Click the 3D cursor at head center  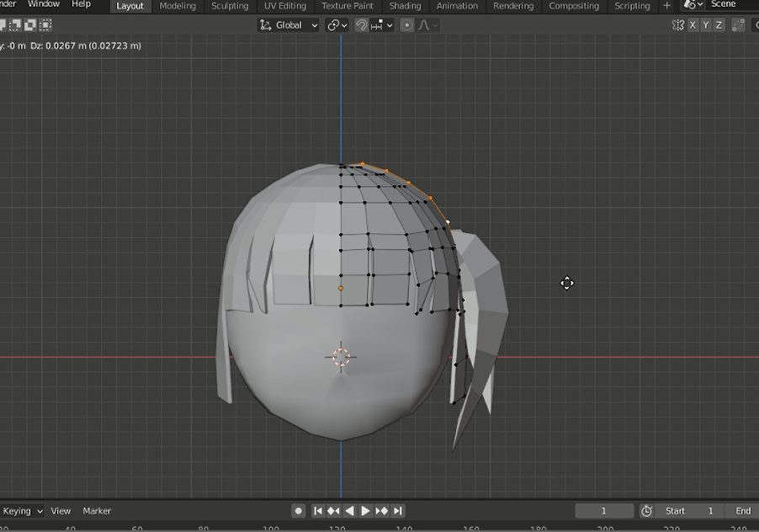tap(341, 357)
